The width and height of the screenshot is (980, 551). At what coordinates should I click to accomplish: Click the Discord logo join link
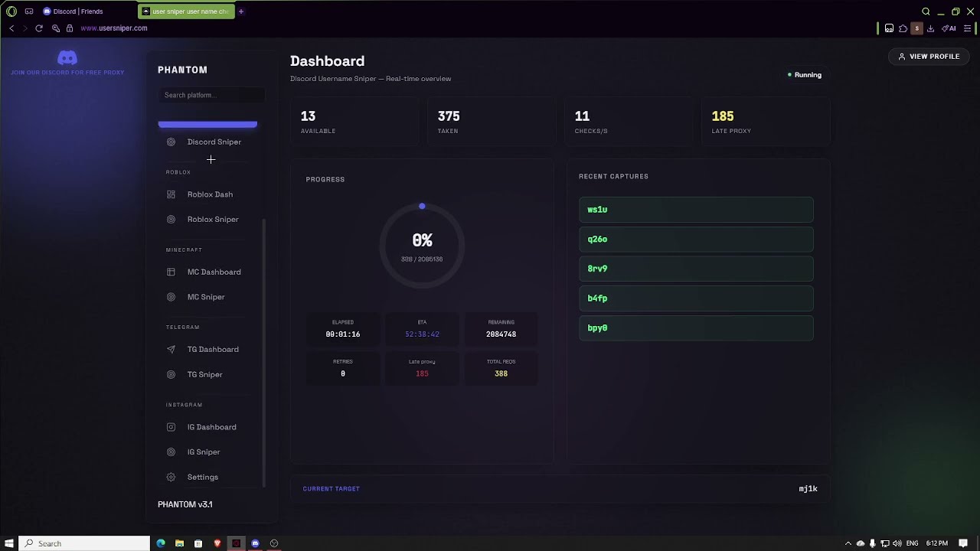pyautogui.click(x=67, y=58)
